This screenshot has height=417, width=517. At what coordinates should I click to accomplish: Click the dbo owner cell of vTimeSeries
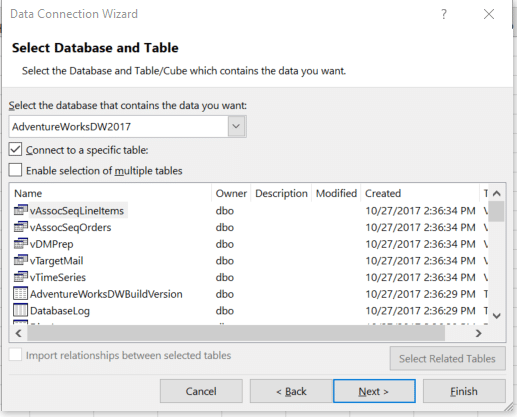click(224, 277)
